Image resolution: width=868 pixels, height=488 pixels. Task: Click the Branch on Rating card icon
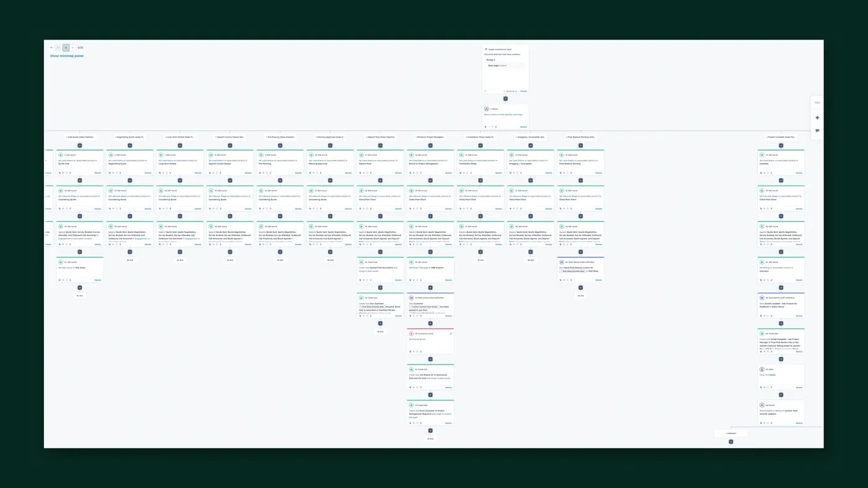pos(762,405)
